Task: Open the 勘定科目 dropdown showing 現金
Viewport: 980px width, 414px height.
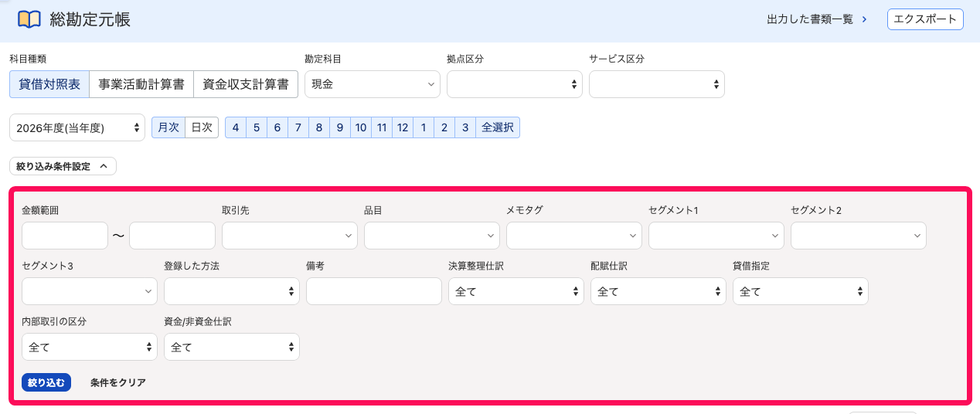Action: click(373, 84)
